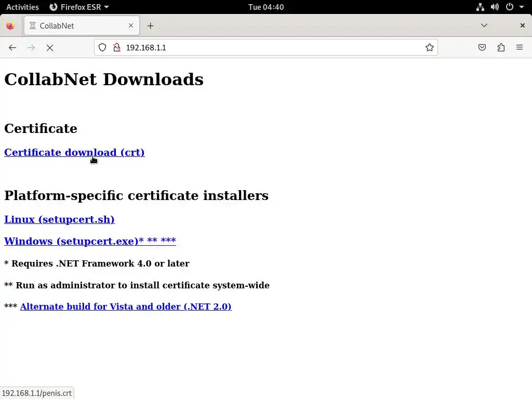Save page to Pocket
Screen dimensions: 532x399
coord(482,47)
